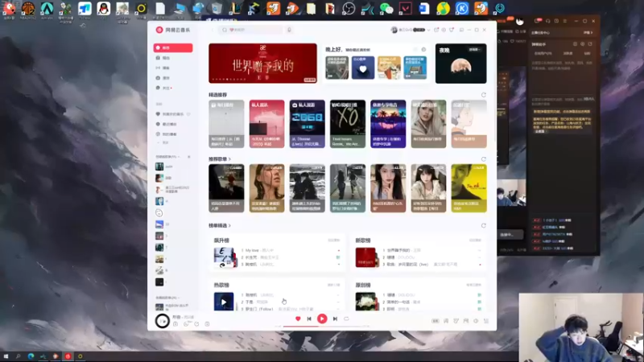This screenshot has height=362, width=644.
Task: Open the yellow cover recommended playlist
Action: [x=469, y=188]
